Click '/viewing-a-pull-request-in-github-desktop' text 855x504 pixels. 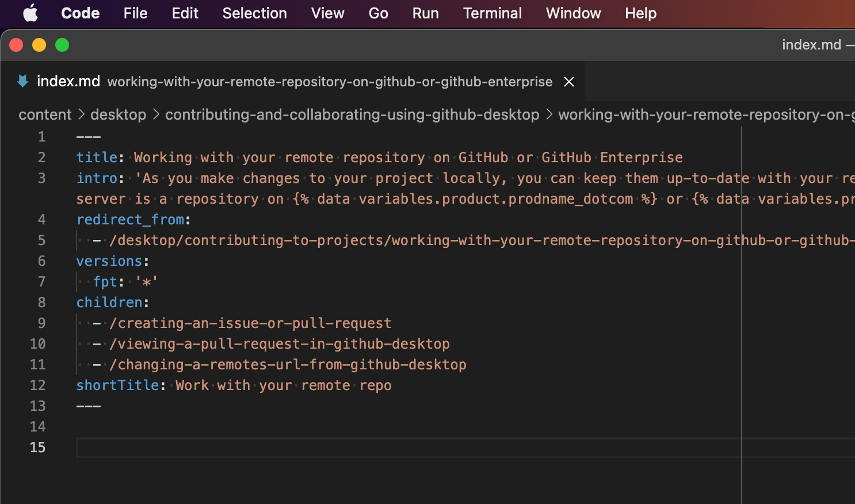coord(280,344)
